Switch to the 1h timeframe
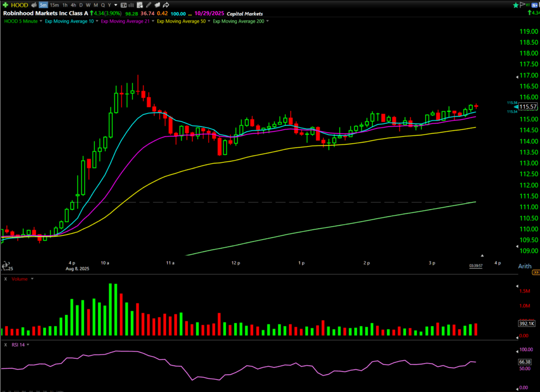 65,5
